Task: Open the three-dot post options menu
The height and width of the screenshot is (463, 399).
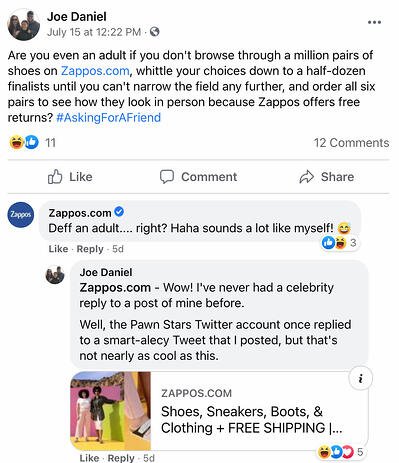Action: click(374, 22)
